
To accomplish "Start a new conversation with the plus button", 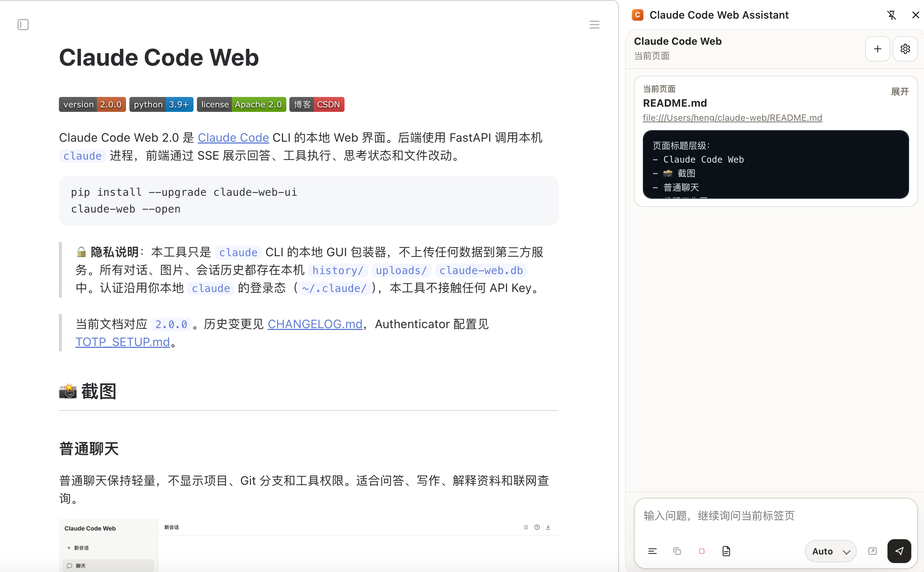I will point(877,49).
